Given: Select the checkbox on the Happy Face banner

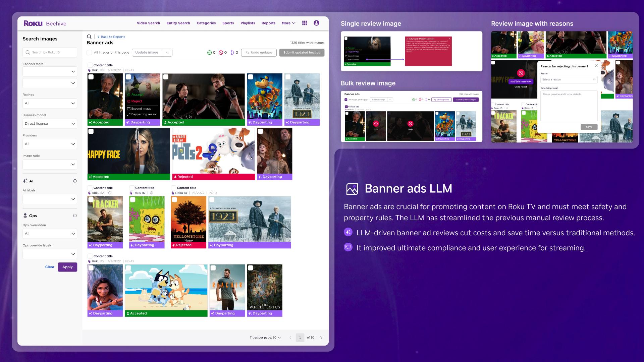Looking at the screenshot, I should pyautogui.click(x=91, y=131).
